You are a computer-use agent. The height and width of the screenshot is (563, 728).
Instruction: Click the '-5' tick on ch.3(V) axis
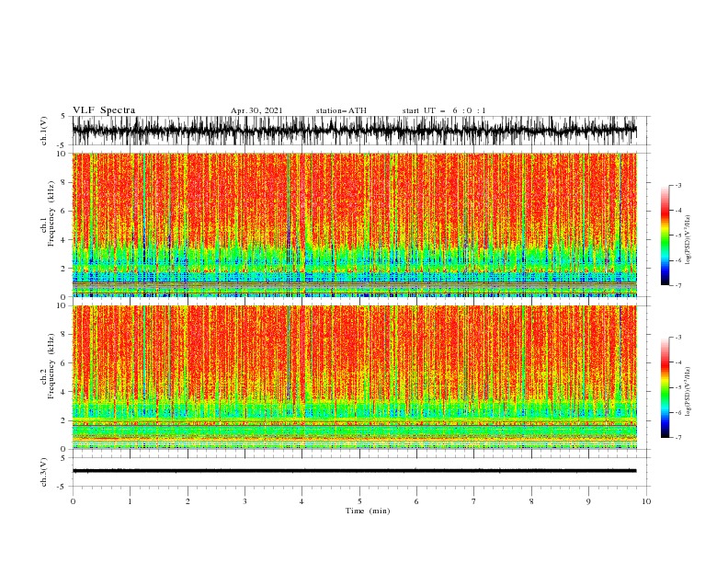click(62, 487)
